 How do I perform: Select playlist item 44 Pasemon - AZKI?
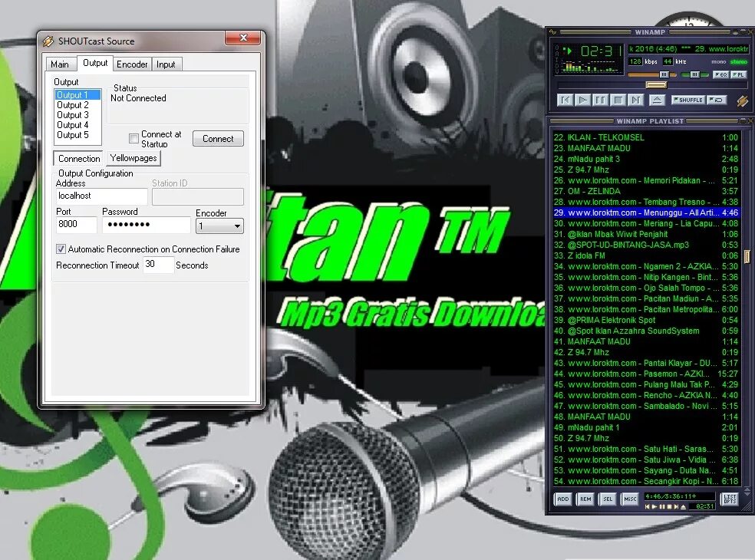pos(646,374)
